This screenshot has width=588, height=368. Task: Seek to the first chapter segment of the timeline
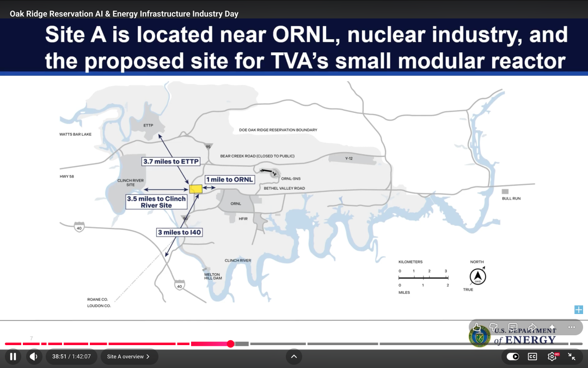(x=13, y=343)
